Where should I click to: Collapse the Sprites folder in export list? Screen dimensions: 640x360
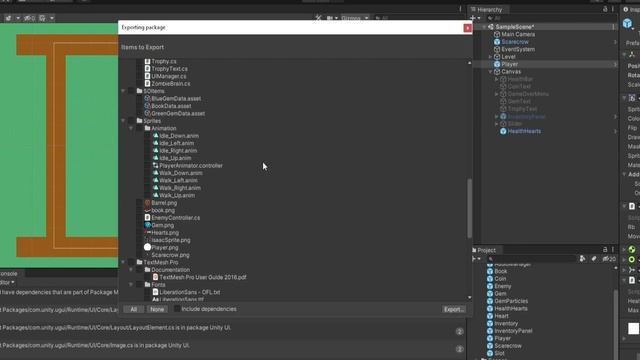[123, 121]
